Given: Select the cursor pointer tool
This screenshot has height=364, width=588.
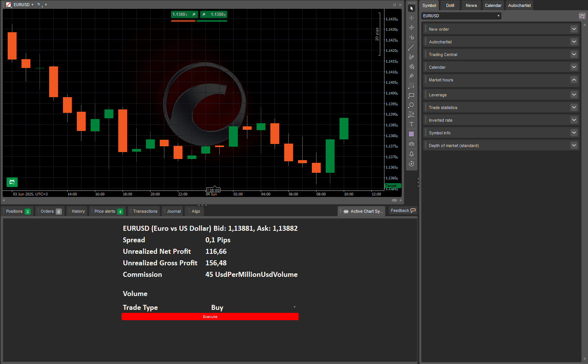Looking at the screenshot, I should coord(411,8).
